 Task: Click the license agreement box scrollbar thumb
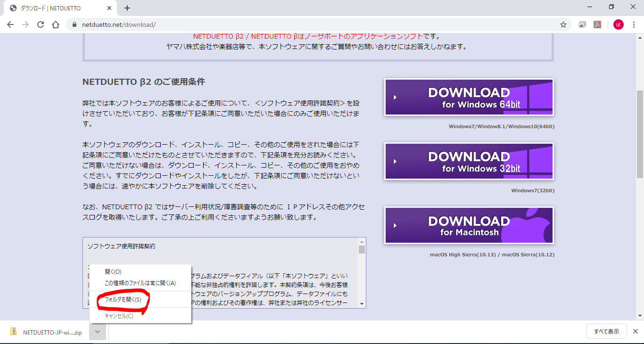click(x=362, y=249)
